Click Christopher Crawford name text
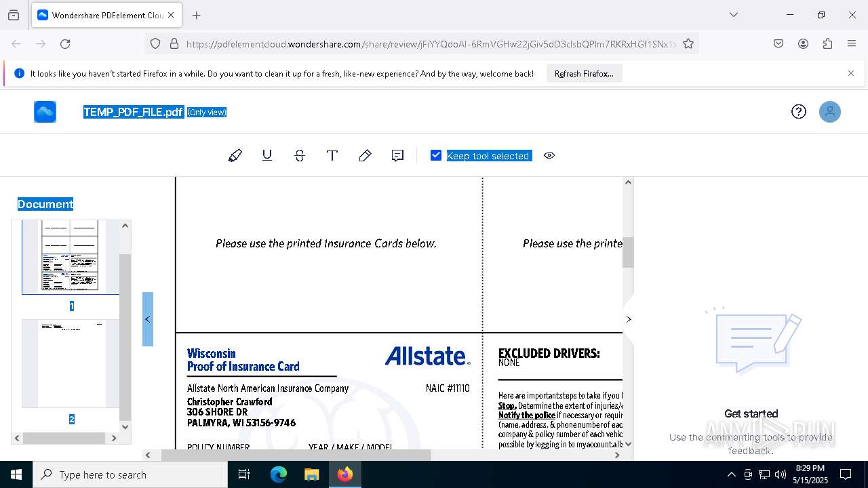This screenshot has height=488, width=868. (x=229, y=402)
